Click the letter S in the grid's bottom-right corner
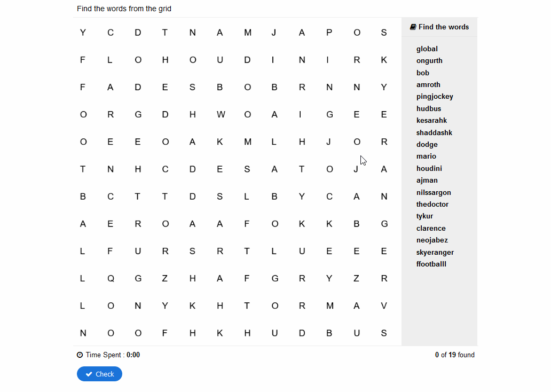This screenshot has width=551, height=392. coord(384,333)
